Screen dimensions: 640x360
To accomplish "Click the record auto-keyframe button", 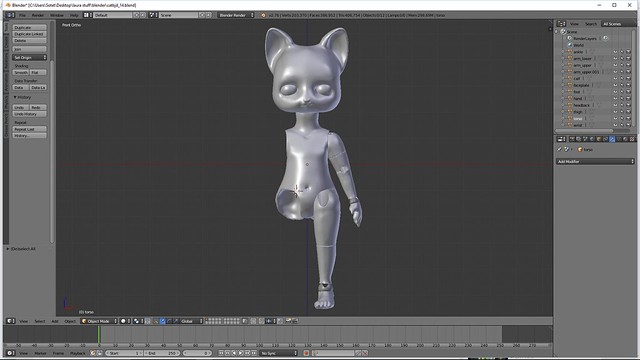I will point(306,353).
